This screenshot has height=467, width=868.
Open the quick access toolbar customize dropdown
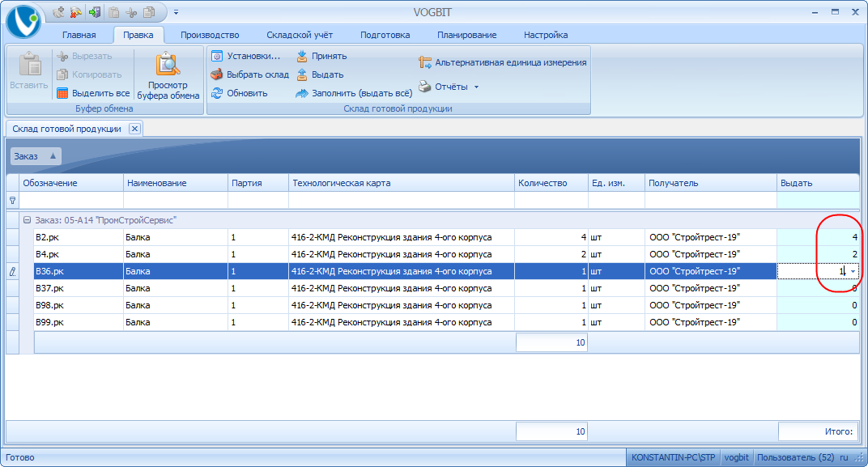(x=176, y=12)
